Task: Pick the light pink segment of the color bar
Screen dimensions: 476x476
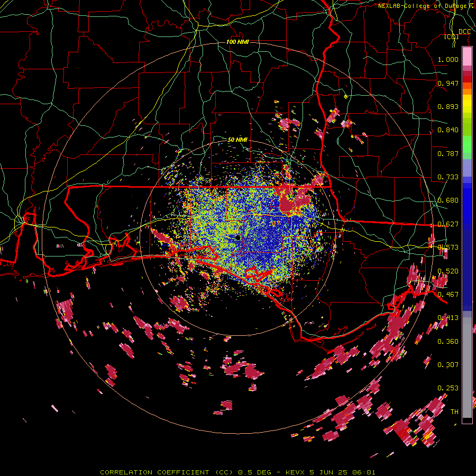Action: pyautogui.click(x=467, y=57)
